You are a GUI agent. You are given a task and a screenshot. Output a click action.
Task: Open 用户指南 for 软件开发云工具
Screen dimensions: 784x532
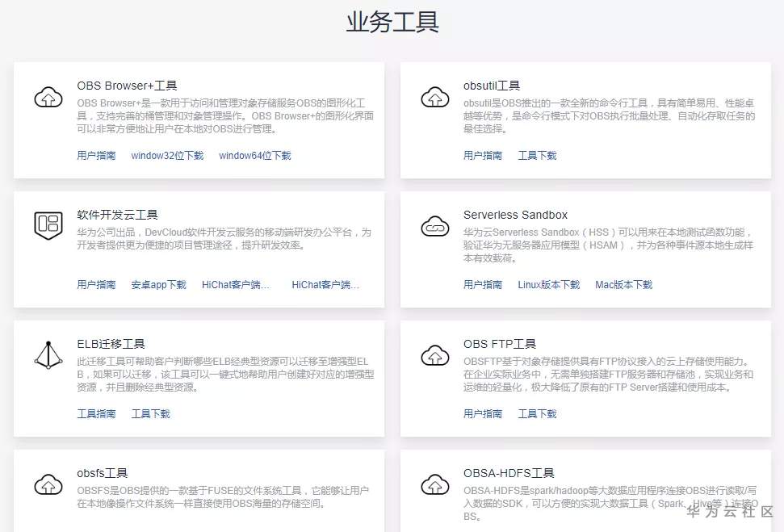[x=97, y=284]
